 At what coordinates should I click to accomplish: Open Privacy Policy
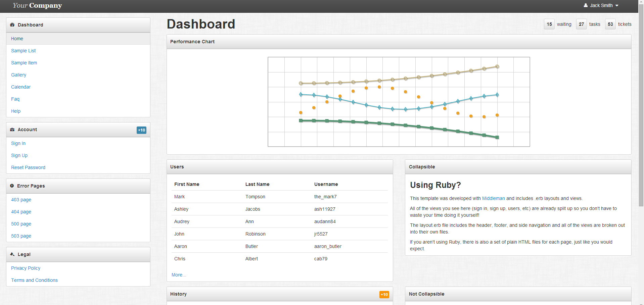point(26,268)
